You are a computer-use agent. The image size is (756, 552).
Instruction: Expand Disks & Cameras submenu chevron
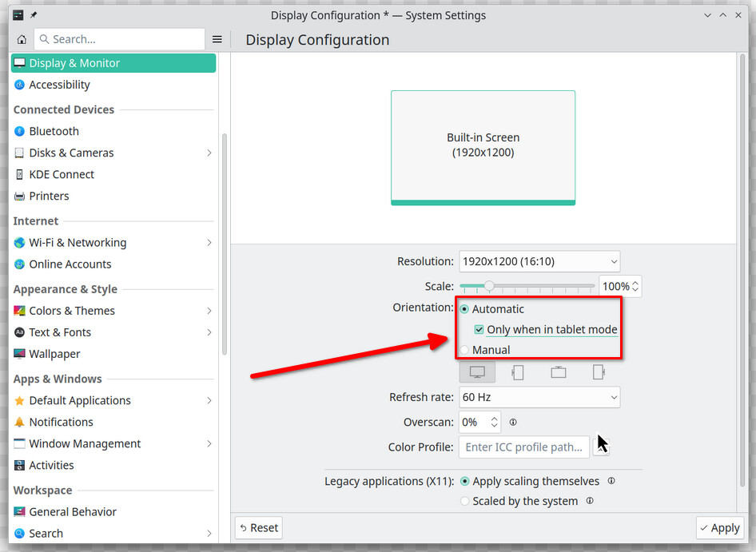point(209,153)
